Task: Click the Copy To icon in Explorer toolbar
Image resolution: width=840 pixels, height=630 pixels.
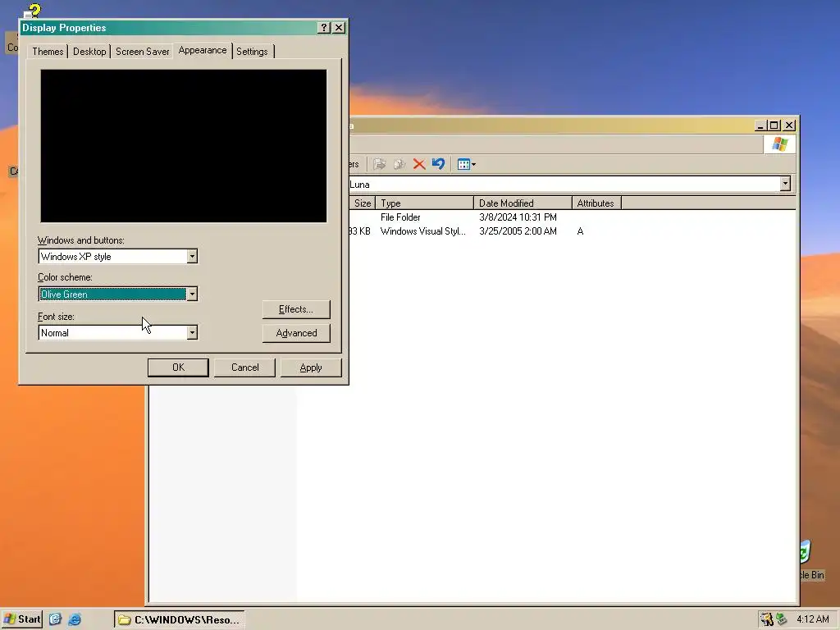Action: (399, 164)
